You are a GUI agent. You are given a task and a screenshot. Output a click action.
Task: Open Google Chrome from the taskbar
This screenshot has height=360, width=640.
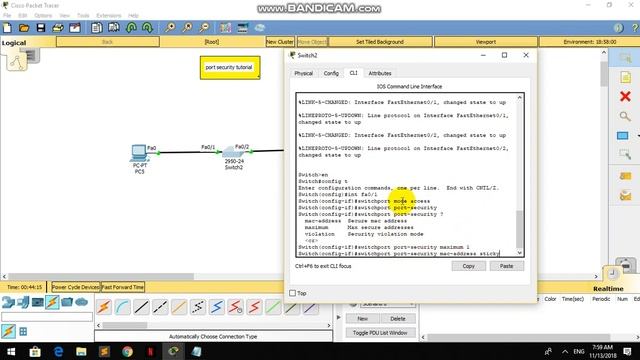(127, 351)
